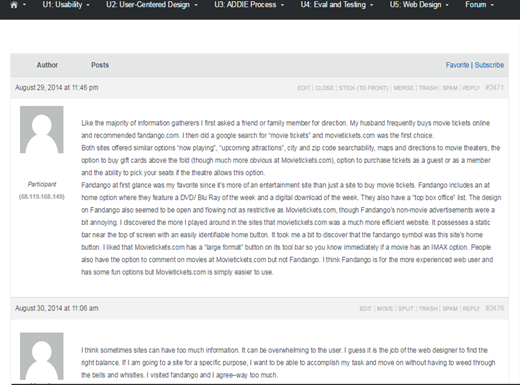Click EDIT on post #2471
Image resolution: width=520 pixels, height=385 pixels.
[x=304, y=88]
